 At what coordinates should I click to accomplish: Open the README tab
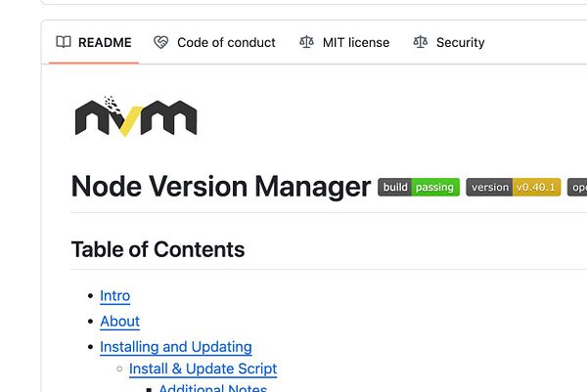pos(94,42)
